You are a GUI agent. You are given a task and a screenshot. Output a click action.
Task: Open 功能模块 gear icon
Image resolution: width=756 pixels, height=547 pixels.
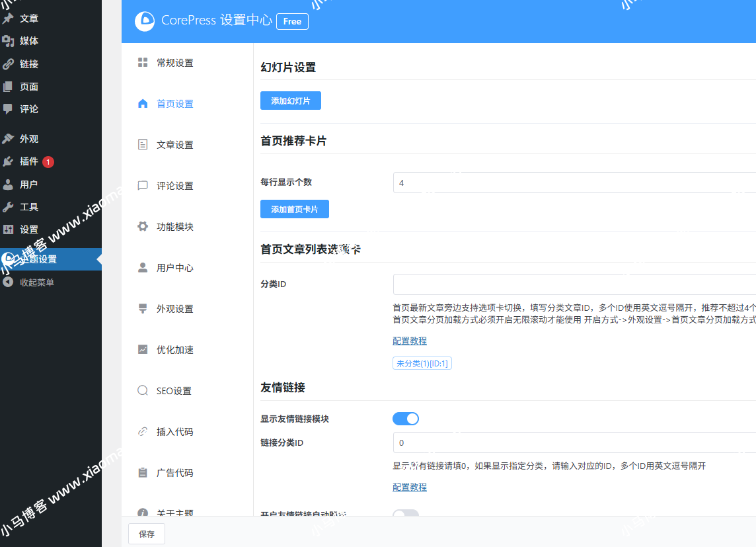point(143,226)
